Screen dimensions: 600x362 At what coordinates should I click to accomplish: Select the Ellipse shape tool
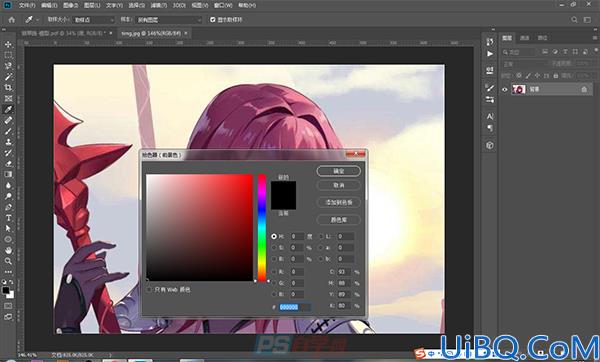click(x=8, y=240)
